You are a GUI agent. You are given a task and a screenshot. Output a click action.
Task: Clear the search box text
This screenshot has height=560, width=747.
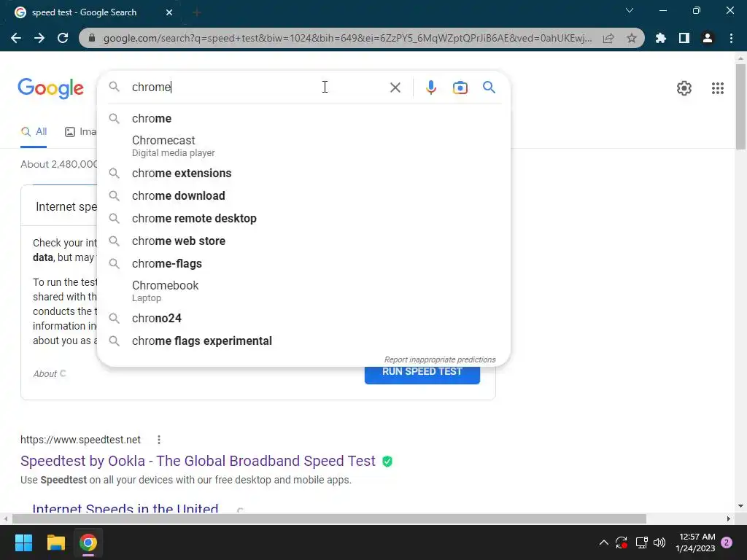[395, 87]
